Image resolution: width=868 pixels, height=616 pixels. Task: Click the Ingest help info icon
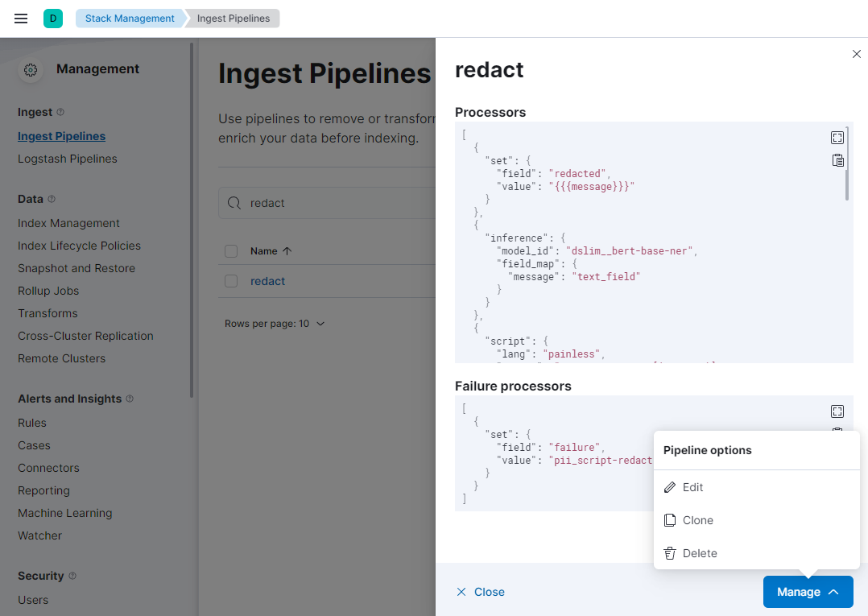point(60,112)
